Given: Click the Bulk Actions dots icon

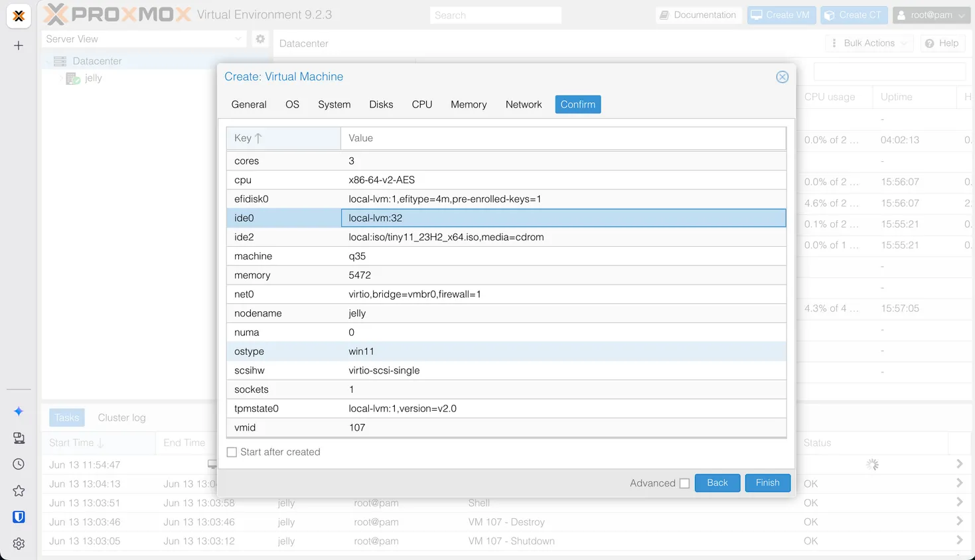Looking at the screenshot, I should pyautogui.click(x=834, y=43).
